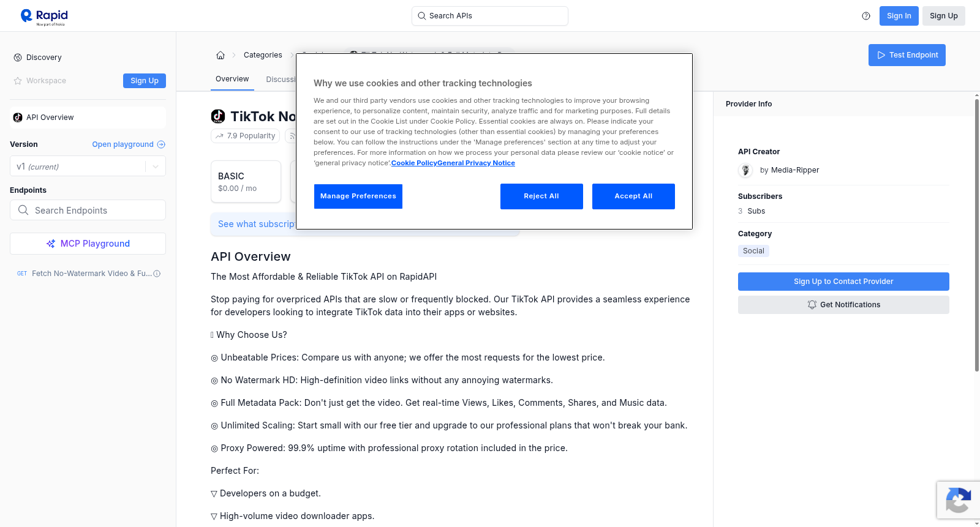Image resolution: width=980 pixels, height=527 pixels.
Task: Click the Subscribers label
Action: pos(760,196)
